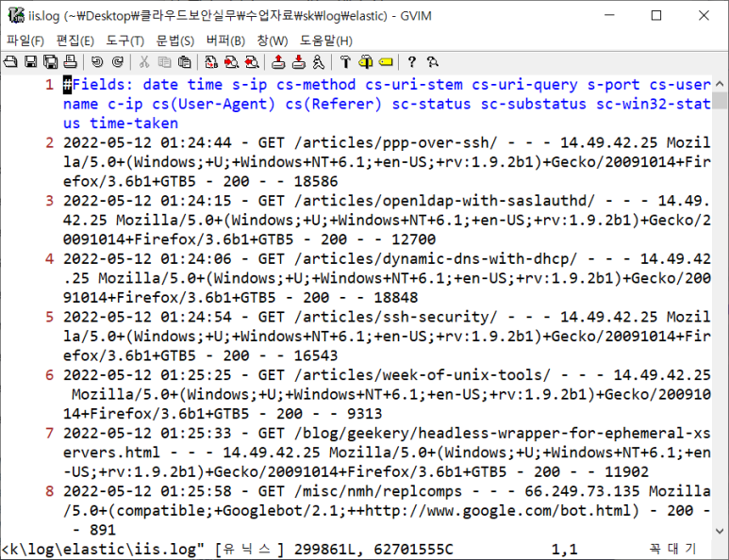Click the cursor position '1,1' in status line
Screen dimensions: 729x560
click(x=564, y=550)
